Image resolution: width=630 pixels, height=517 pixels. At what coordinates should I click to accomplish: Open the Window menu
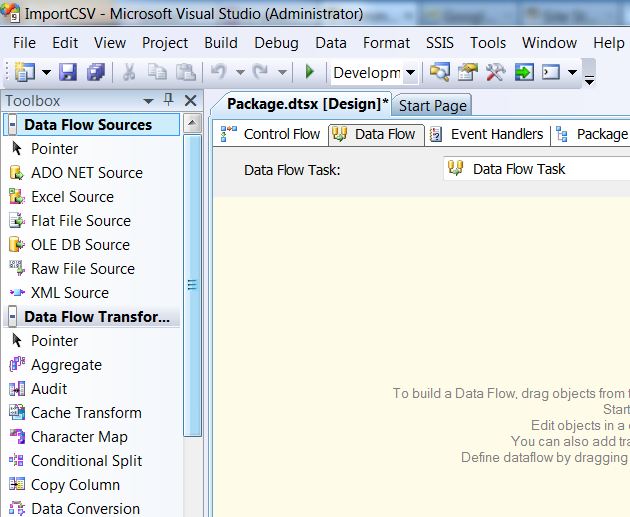point(549,43)
